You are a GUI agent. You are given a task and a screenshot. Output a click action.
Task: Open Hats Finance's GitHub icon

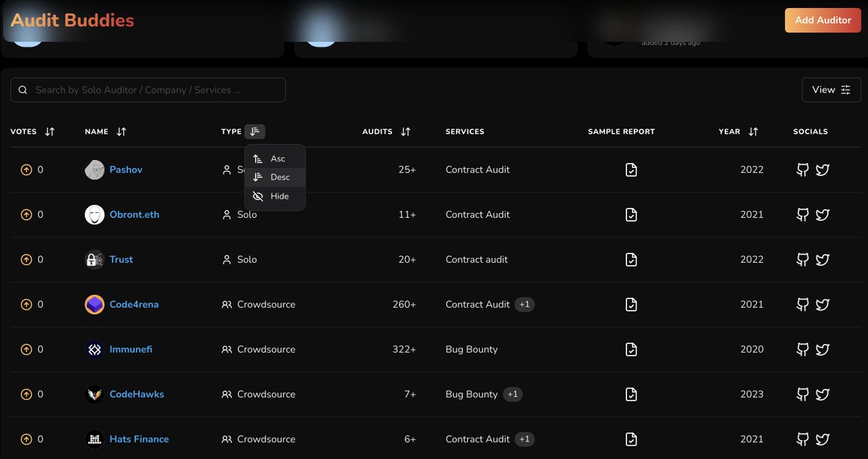[x=802, y=439]
